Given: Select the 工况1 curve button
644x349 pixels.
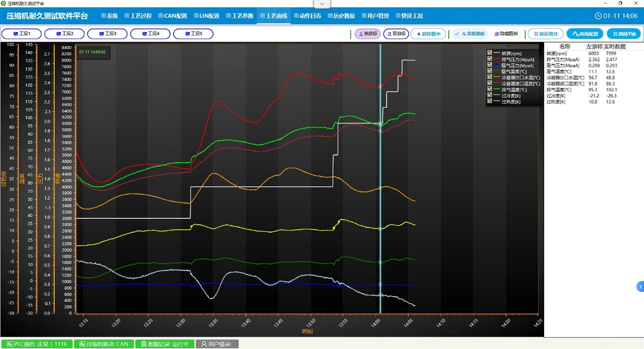Looking at the screenshot, I should click(x=21, y=34).
